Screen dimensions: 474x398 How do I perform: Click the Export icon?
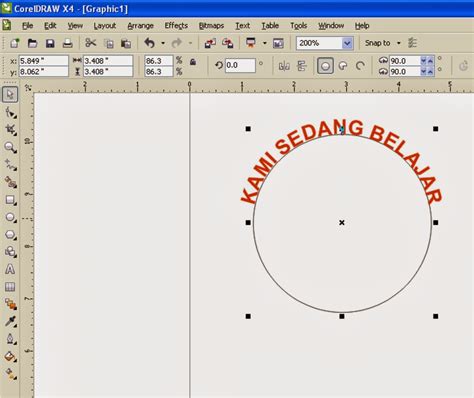[x=228, y=43]
